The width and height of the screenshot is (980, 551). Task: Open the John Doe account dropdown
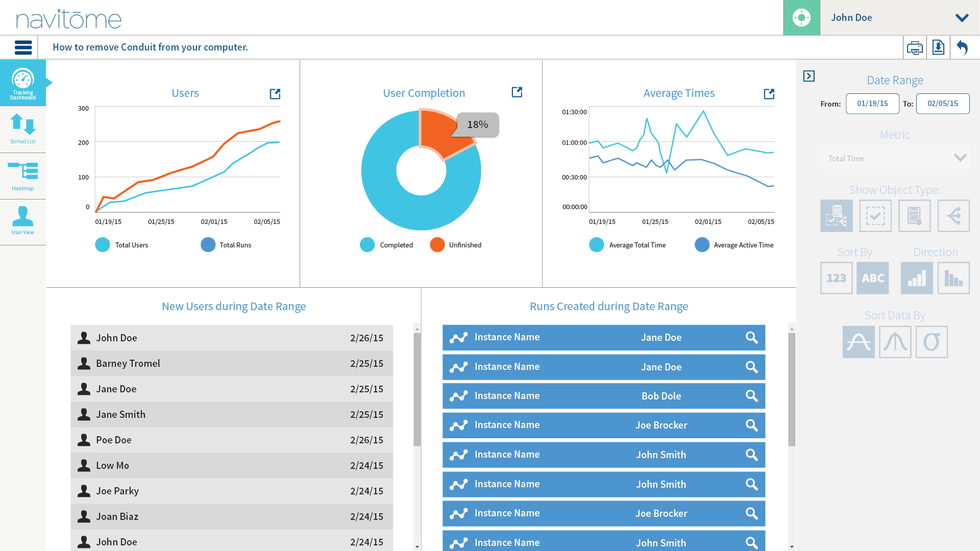click(962, 18)
